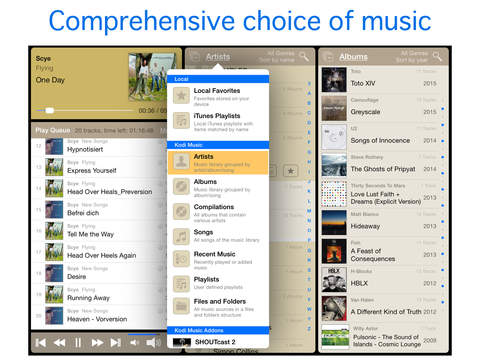Viewport: 480px width, 360px height.
Task: Expand the Albums All Genres sort dropdown
Action: pos(412,56)
